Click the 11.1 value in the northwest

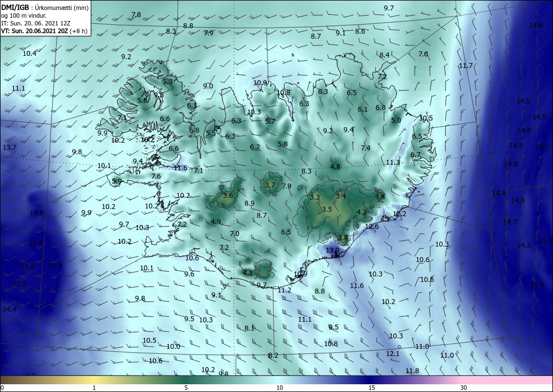click(x=18, y=88)
